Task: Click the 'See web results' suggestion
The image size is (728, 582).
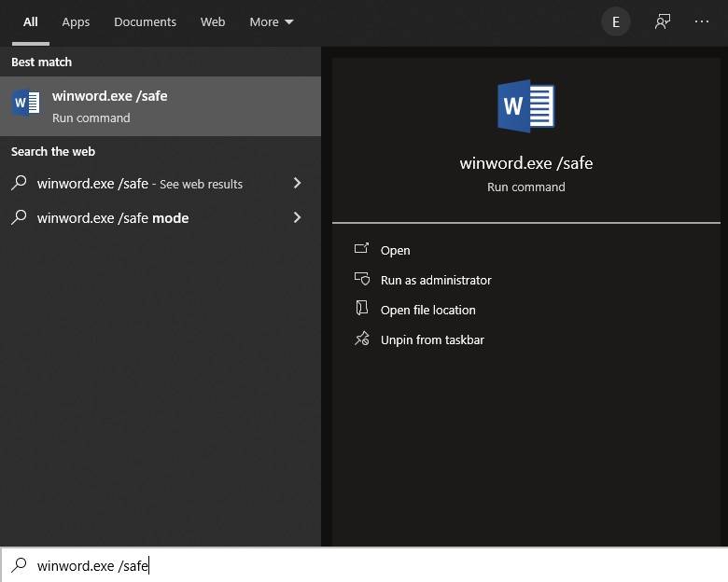Action: coord(140,184)
